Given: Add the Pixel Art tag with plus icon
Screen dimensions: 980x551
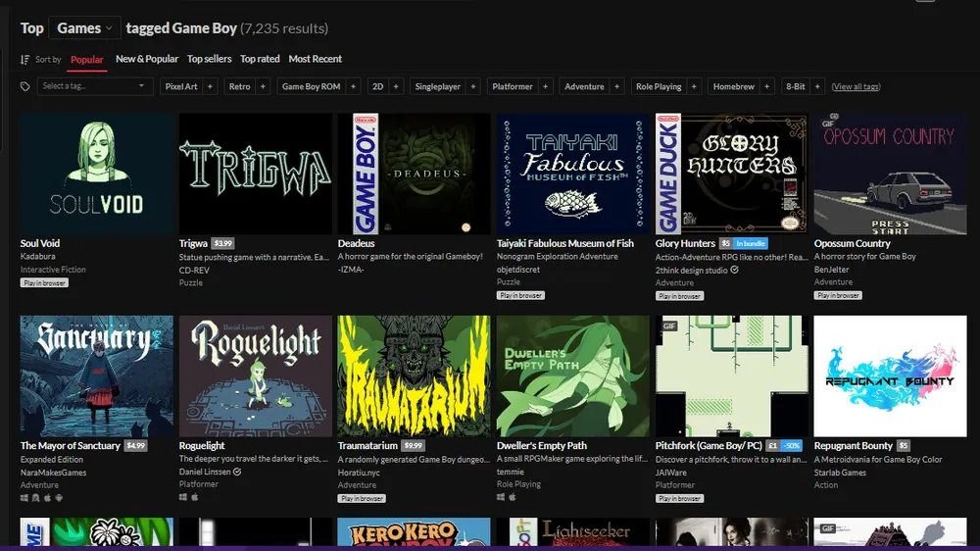Looking at the screenshot, I should pyautogui.click(x=210, y=87).
